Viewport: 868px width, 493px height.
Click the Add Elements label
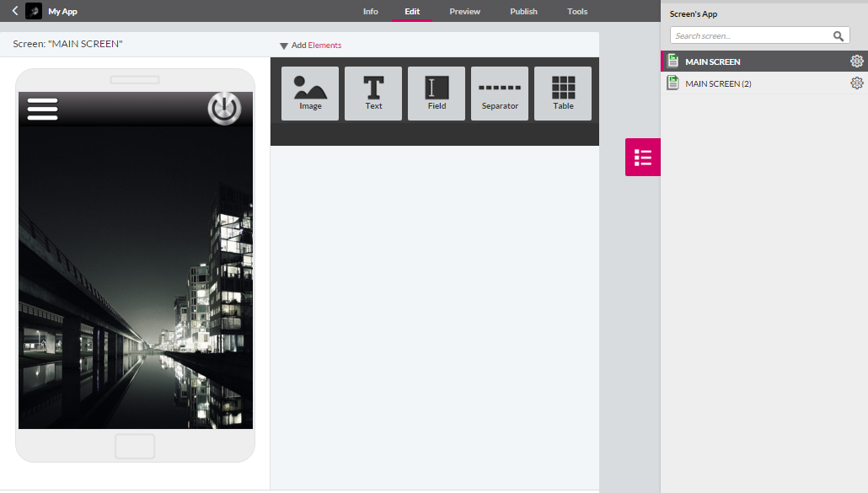(316, 46)
